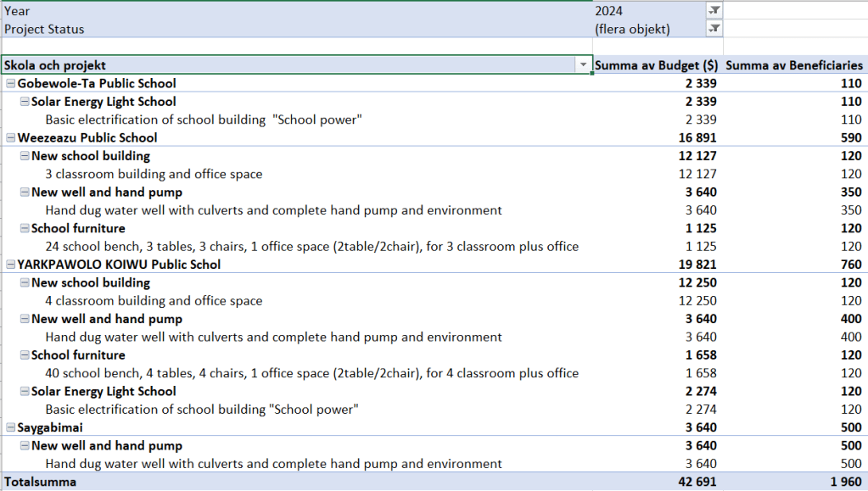The image size is (868, 491).
Task: Open the Skola och projekt dropdown arrow
Action: [x=583, y=65]
